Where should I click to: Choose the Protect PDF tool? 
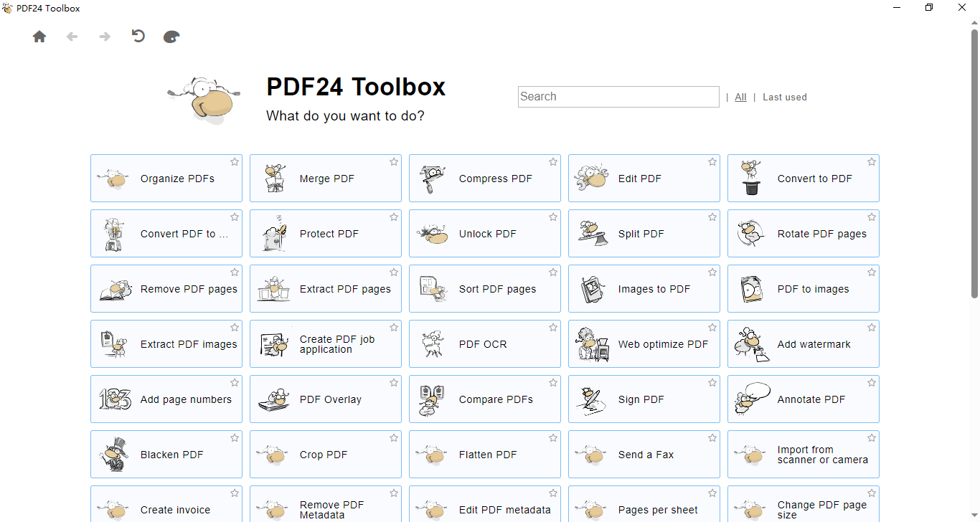click(326, 234)
